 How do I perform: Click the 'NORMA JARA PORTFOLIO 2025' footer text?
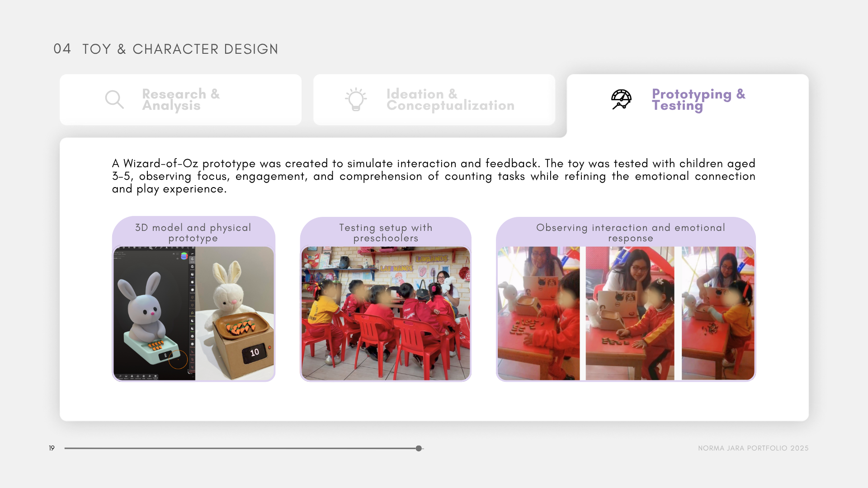click(x=753, y=448)
